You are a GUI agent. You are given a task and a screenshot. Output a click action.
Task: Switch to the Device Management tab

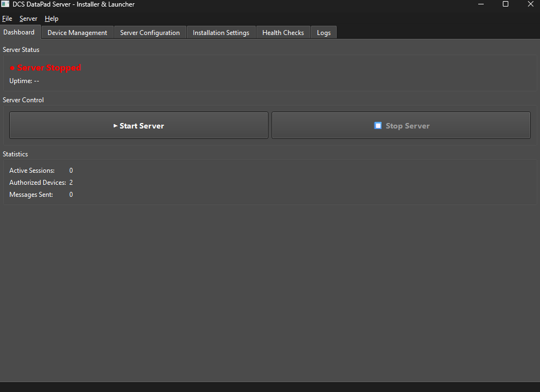tap(77, 33)
